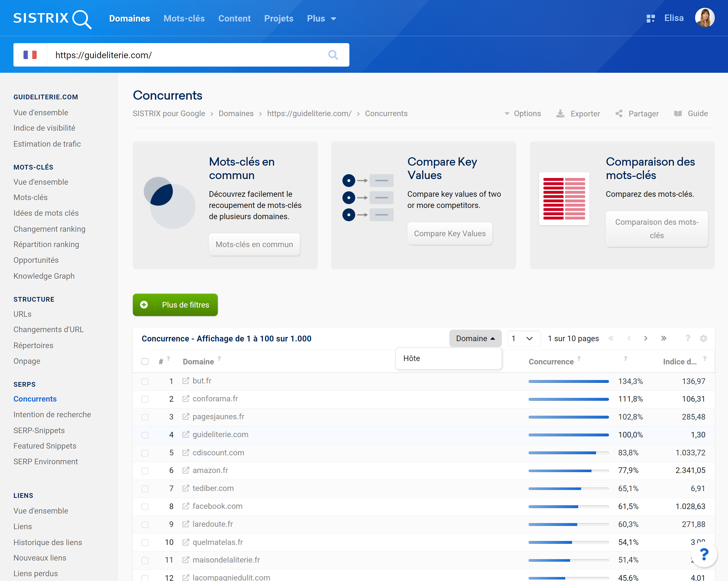
Task: Open the Projets navigation tab
Action: coord(279,18)
